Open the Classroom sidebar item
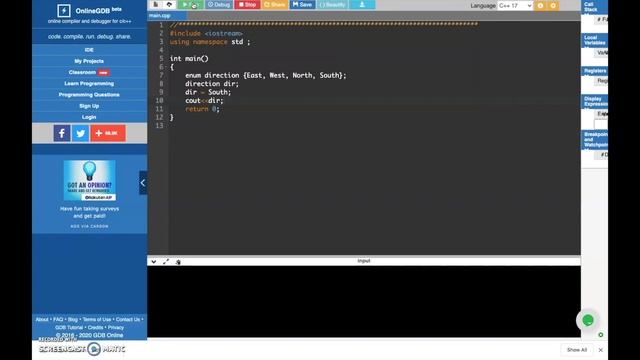This screenshot has height=360, width=640. click(89, 72)
